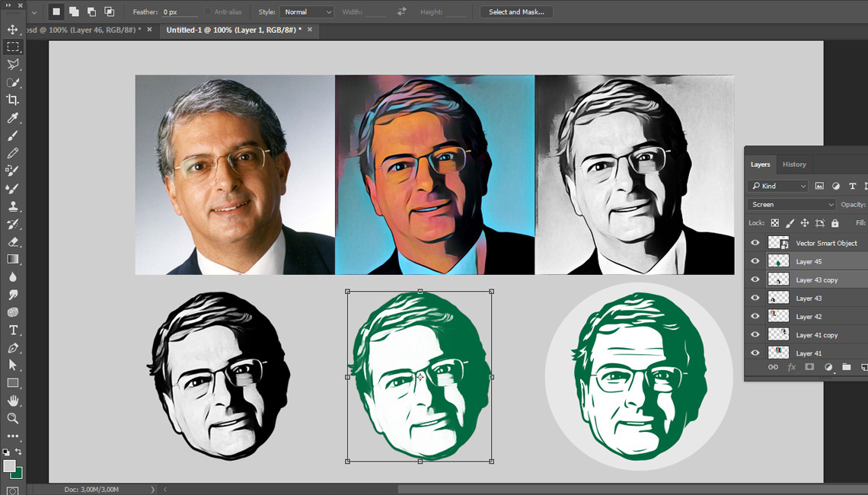Select the Crop tool
Image resolution: width=868 pixels, height=495 pixels.
[13, 100]
